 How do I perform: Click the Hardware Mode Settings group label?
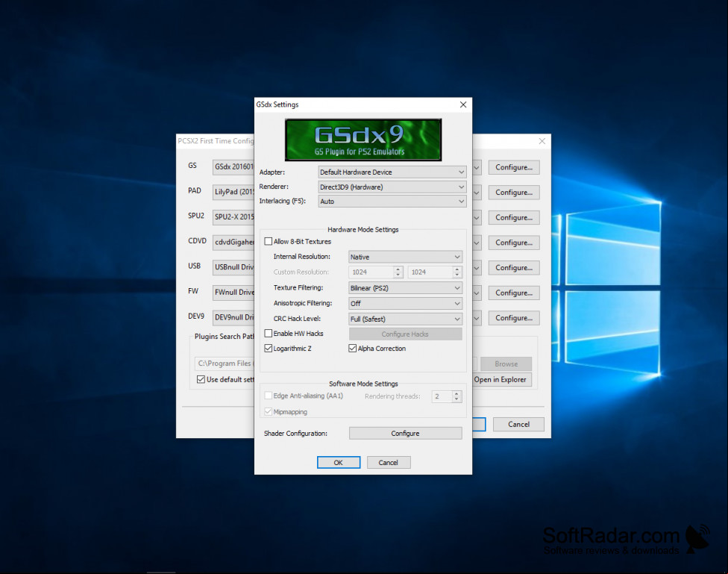tap(363, 230)
